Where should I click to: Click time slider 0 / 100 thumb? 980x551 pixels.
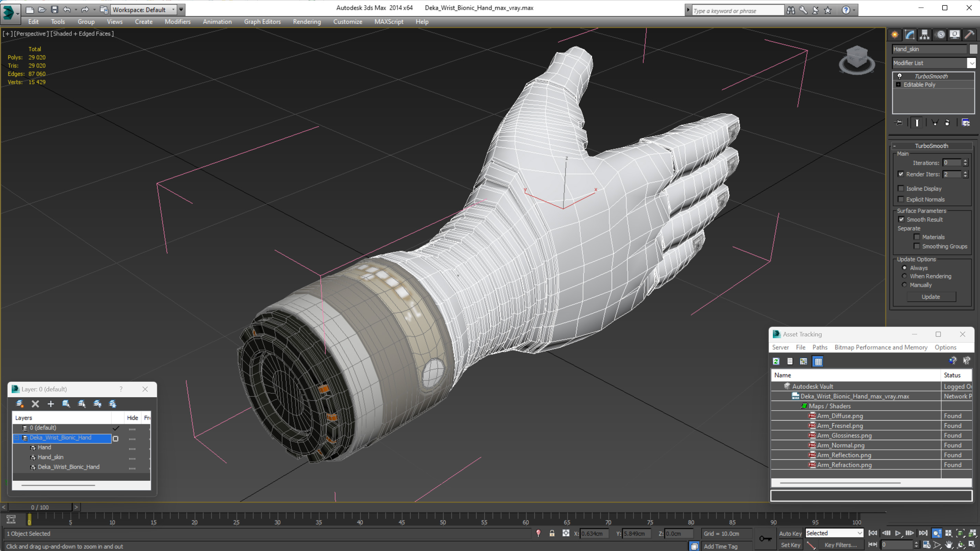(40, 507)
